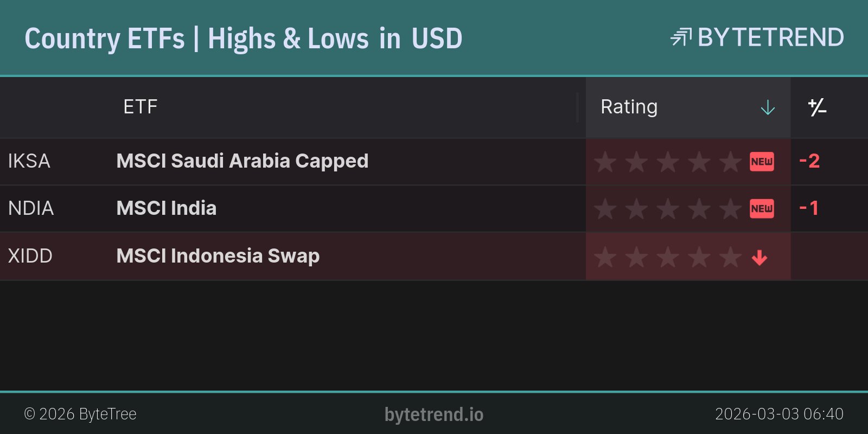Sort by the Rating column header
The image size is (868, 434).
[629, 107]
